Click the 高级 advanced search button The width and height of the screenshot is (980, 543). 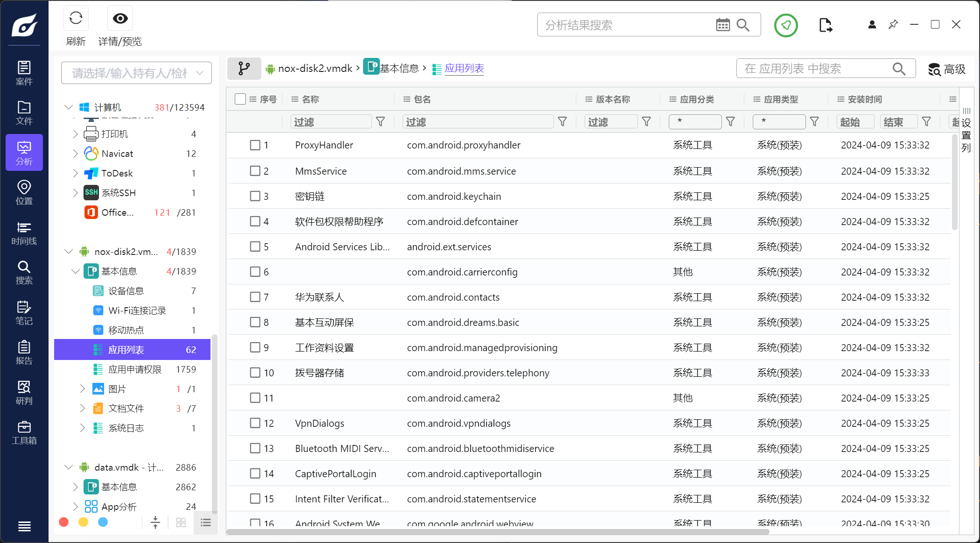tap(947, 69)
